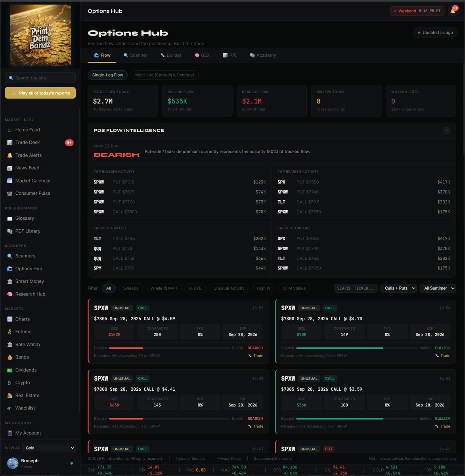This screenshot has width=465, height=476.
Task: Click the Scanners magnifier icon
Action: click(10, 256)
